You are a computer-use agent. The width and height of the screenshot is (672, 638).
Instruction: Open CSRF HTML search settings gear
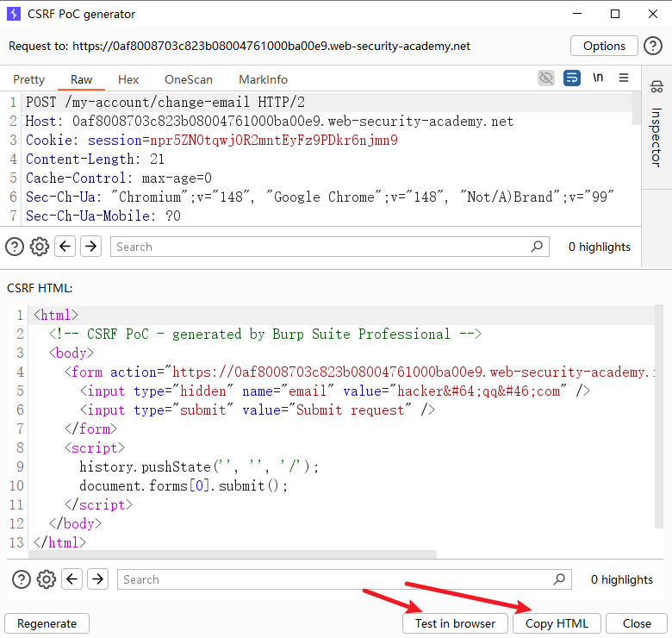point(47,579)
